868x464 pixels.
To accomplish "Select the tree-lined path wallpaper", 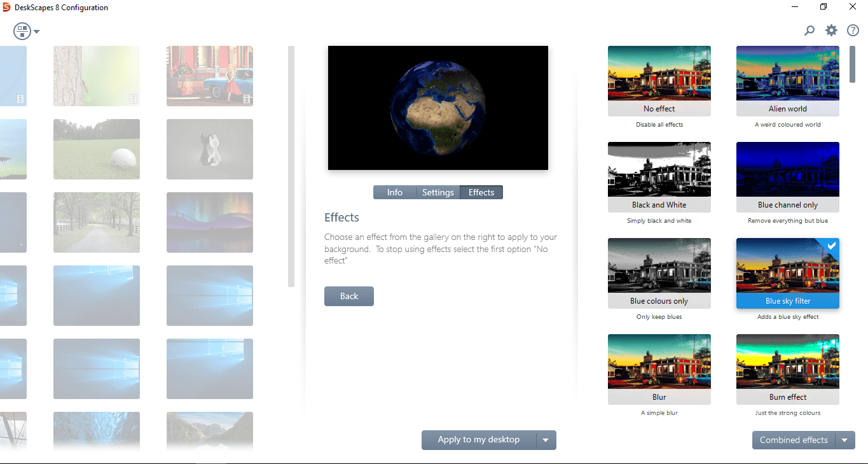I will tap(97, 222).
